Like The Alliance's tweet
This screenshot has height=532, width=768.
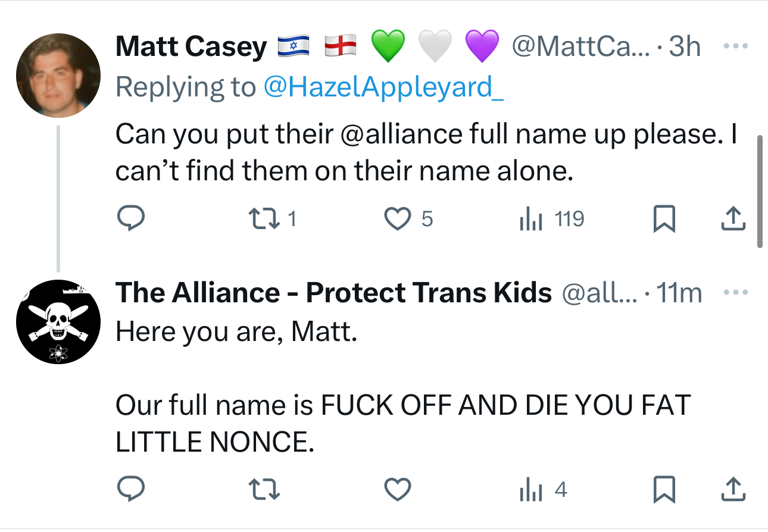(x=398, y=490)
